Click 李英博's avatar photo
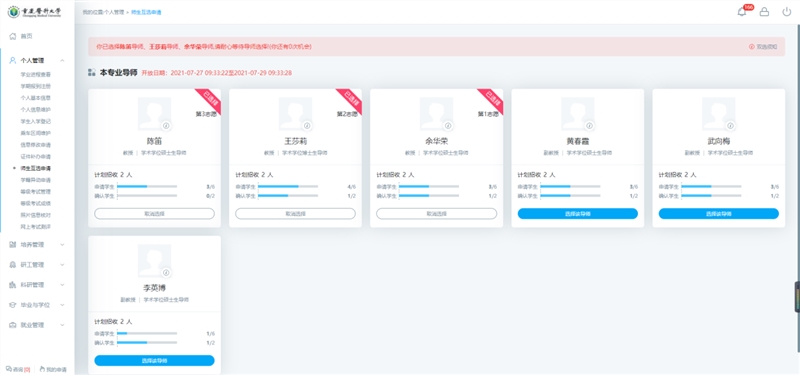800x375 pixels. 155,261
